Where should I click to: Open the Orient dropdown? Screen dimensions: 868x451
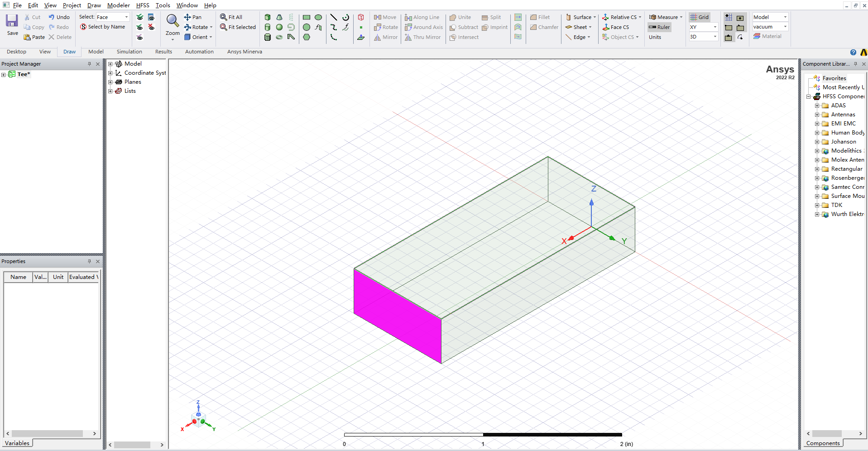198,37
